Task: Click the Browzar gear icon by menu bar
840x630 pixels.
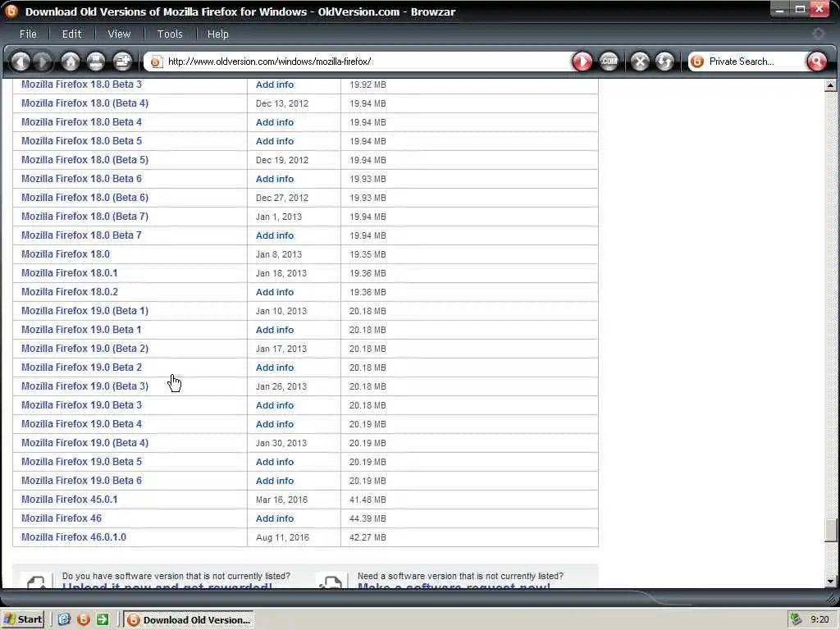Action: [x=818, y=34]
